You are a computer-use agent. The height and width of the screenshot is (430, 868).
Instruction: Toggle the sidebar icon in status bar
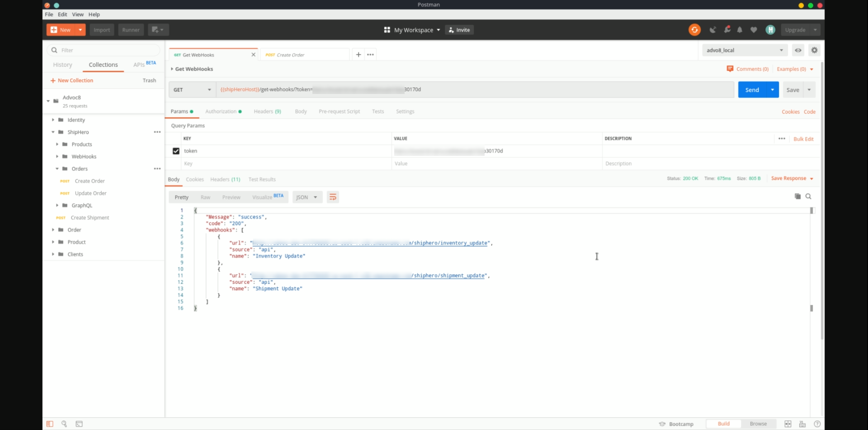tap(50, 424)
